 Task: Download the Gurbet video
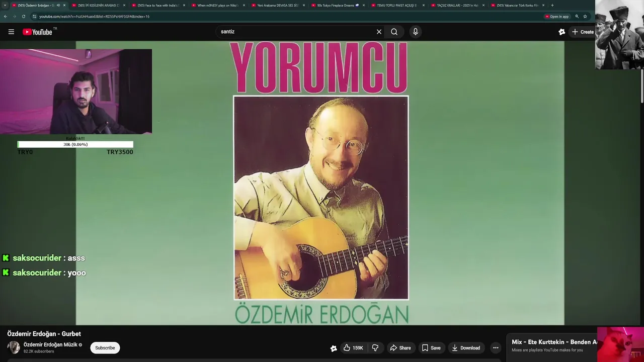pos(465,348)
